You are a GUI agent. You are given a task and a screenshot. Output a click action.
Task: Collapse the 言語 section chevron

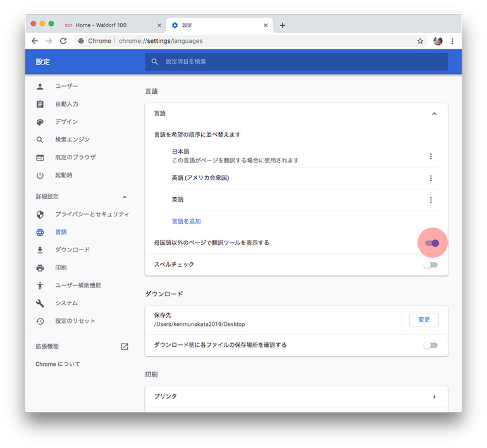pos(434,114)
